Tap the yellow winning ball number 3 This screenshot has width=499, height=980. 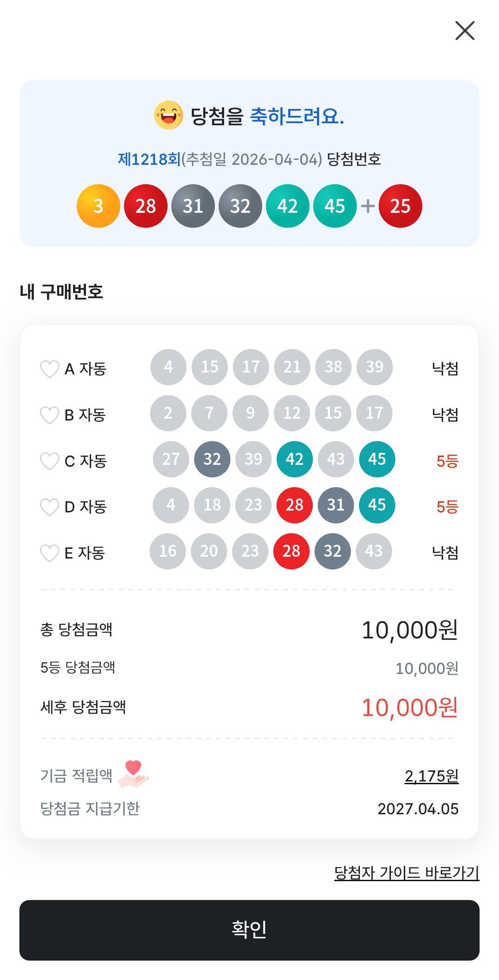point(98,206)
